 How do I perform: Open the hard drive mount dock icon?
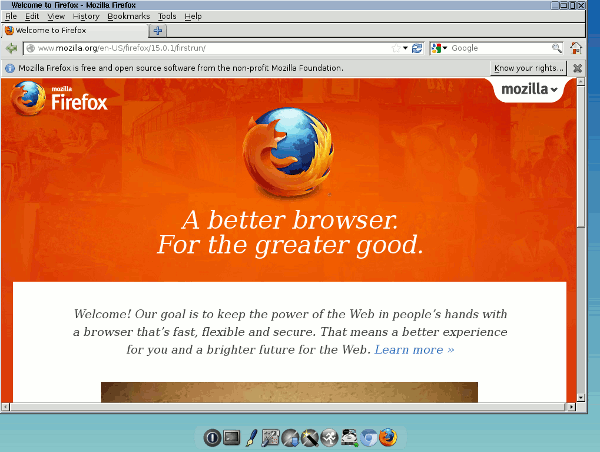[x=349, y=437]
